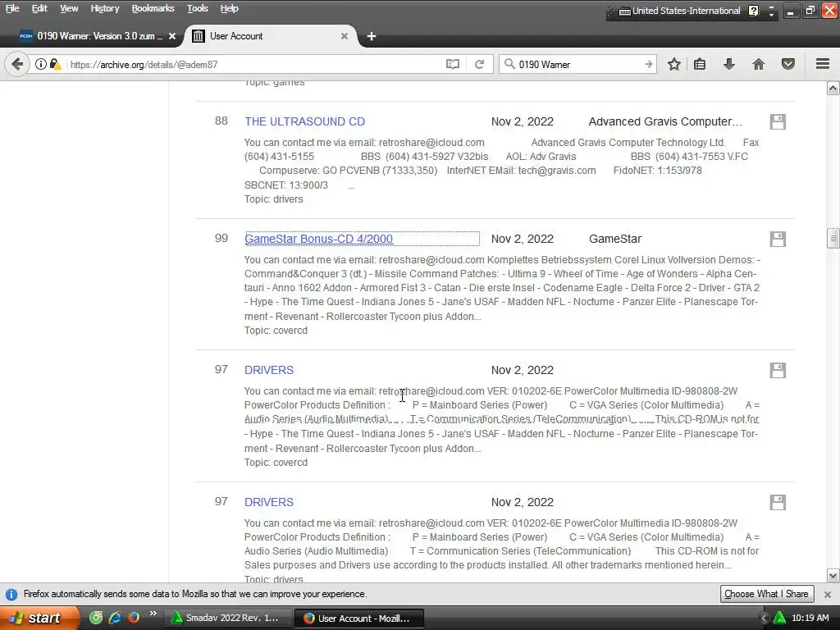The width and height of the screenshot is (840, 630).
Task: Close the 0190 Warner tab
Action: click(x=172, y=36)
